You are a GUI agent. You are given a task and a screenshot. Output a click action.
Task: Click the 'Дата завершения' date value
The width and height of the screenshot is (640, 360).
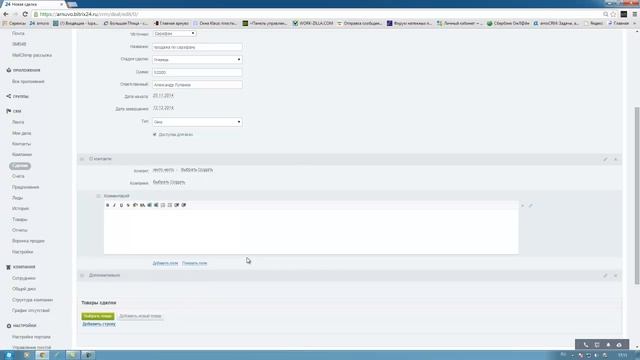pyautogui.click(x=163, y=108)
